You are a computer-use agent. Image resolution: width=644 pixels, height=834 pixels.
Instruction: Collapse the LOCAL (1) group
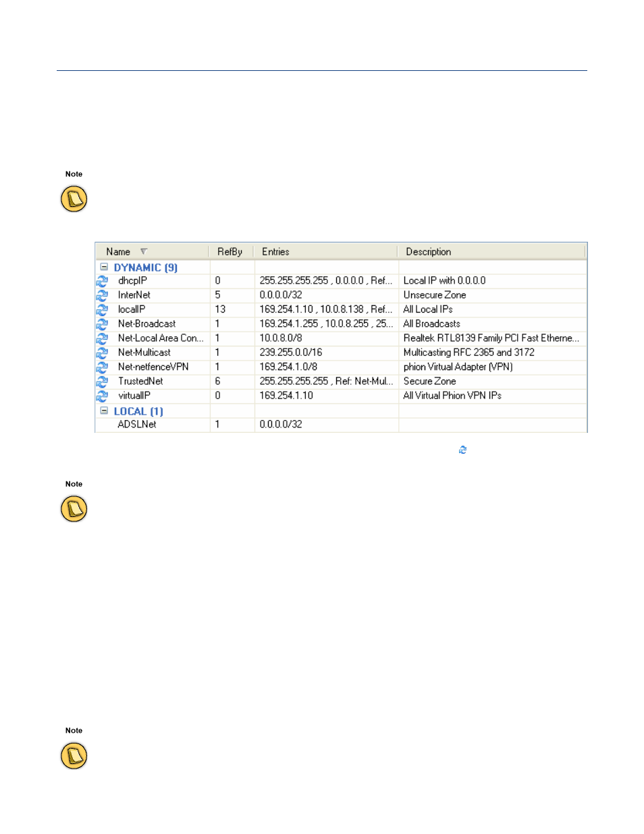104,411
